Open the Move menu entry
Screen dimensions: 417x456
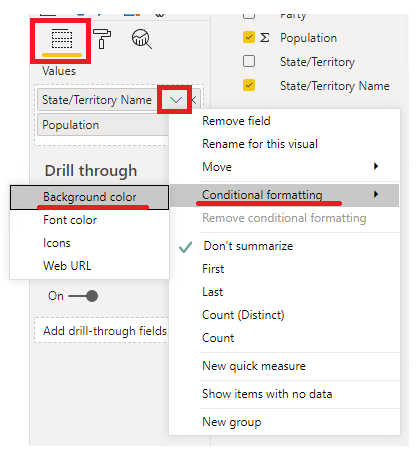pyautogui.click(x=284, y=167)
